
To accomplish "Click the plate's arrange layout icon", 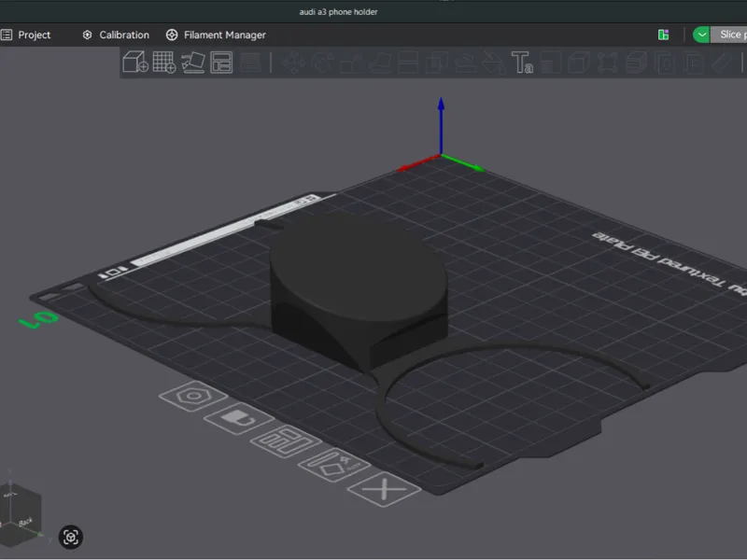I will [286, 441].
